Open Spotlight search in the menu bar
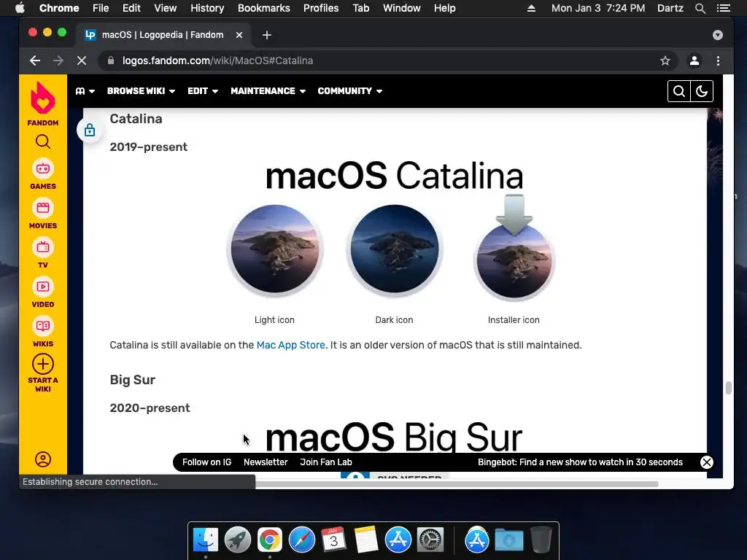 (700, 8)
